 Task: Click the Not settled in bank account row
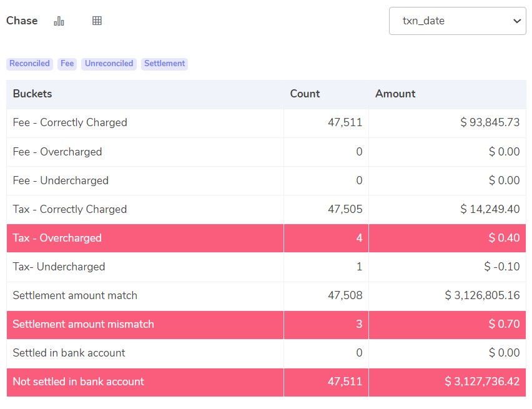[267, 382]
